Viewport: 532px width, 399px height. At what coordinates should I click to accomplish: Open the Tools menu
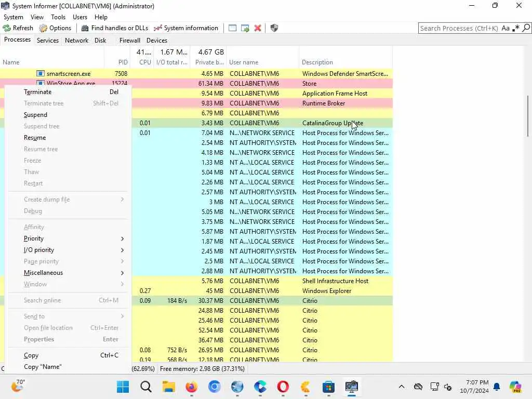[x=58, y=17]
